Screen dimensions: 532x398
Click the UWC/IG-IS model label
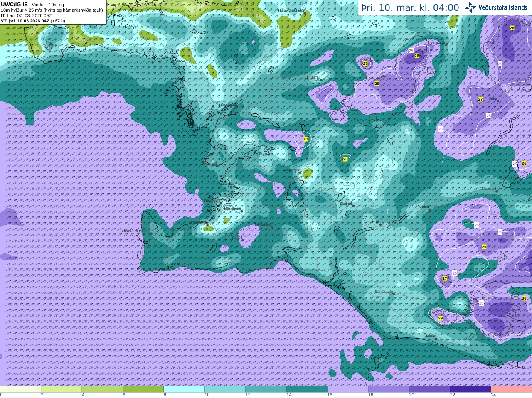tap(15, 4)
